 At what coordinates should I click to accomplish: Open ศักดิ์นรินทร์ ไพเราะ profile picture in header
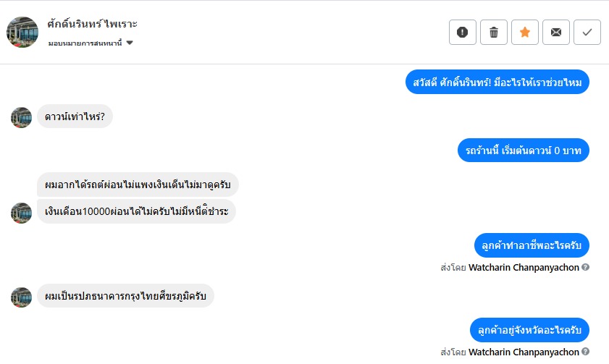[22, 32]
